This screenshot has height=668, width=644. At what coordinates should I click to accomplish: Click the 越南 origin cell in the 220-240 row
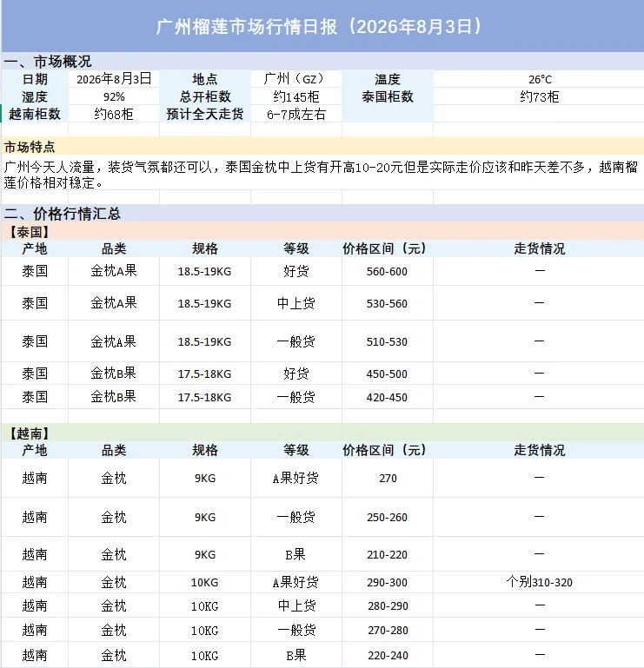tap(35, 655)
